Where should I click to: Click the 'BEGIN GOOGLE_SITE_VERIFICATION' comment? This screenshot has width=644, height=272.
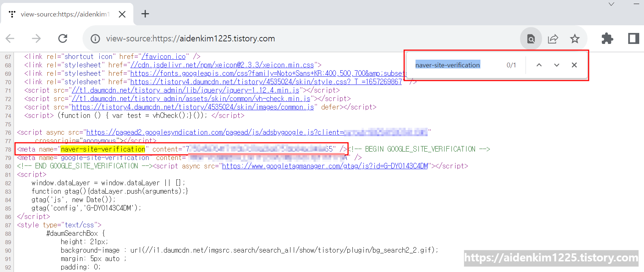[418, 149]
